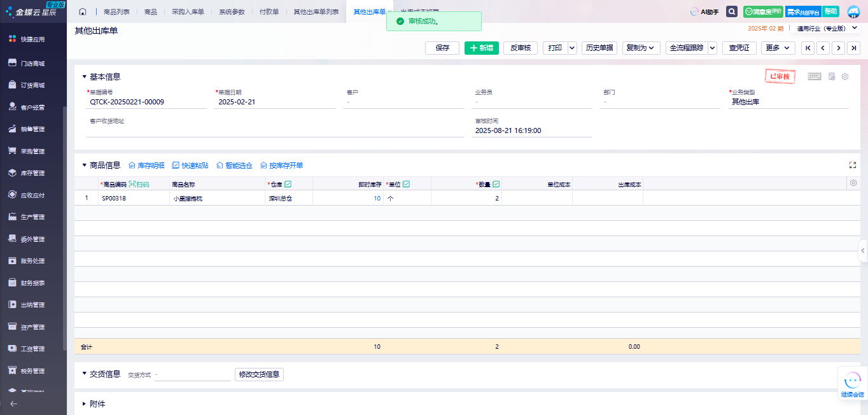Open the 更多 dropdown menu
Screen dimensions: 868x415
click(778, 48)
